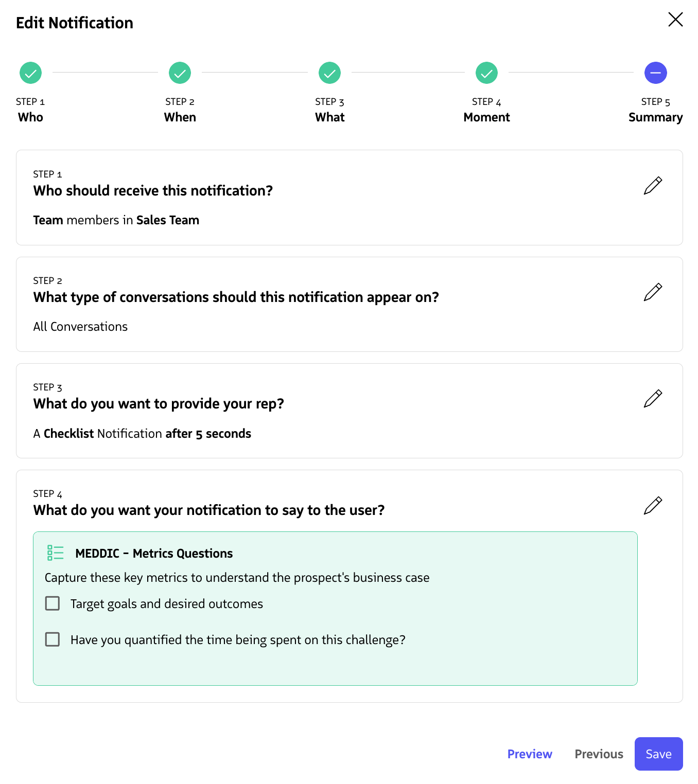Edit Step 3 notification type via pencil icon
The height and width of the screenshot is (784, 698).
coord(652,398)
